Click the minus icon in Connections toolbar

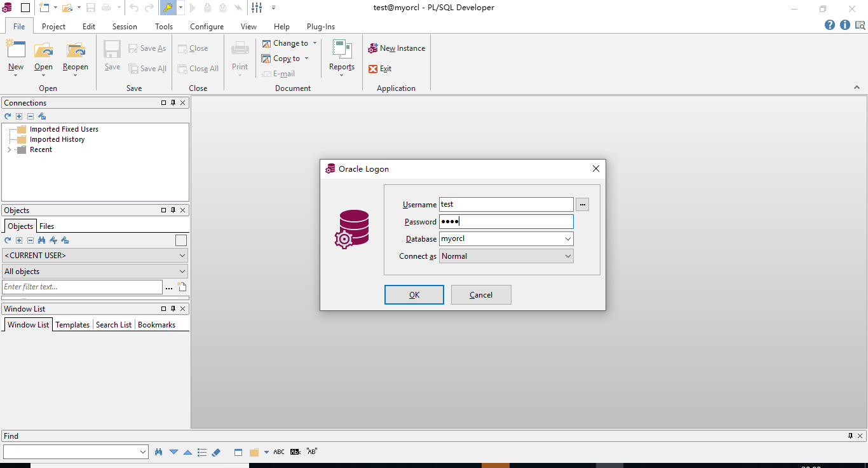30,116
